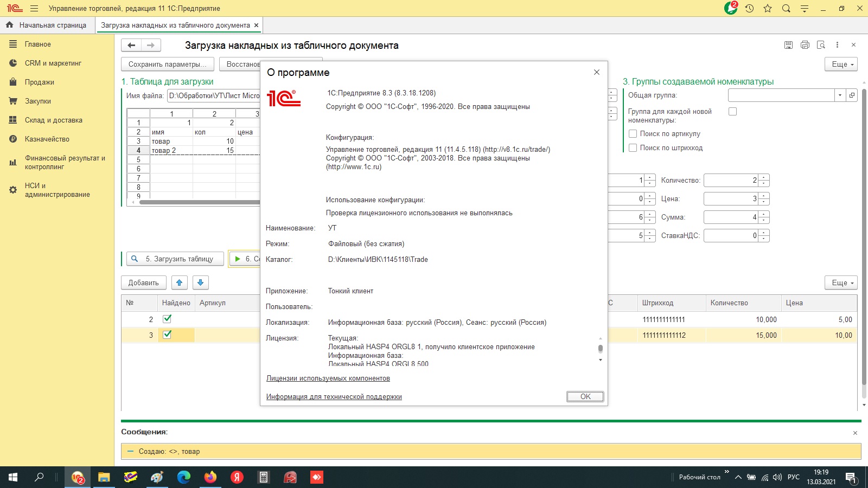
Task: Adjust the СтавкаНДС column stepper
Action: [764, 235]
